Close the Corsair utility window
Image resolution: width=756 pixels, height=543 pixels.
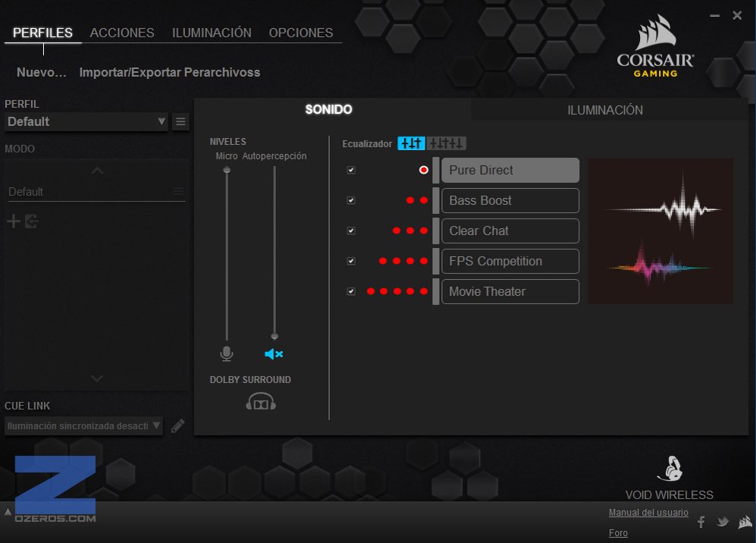[737, 16]
